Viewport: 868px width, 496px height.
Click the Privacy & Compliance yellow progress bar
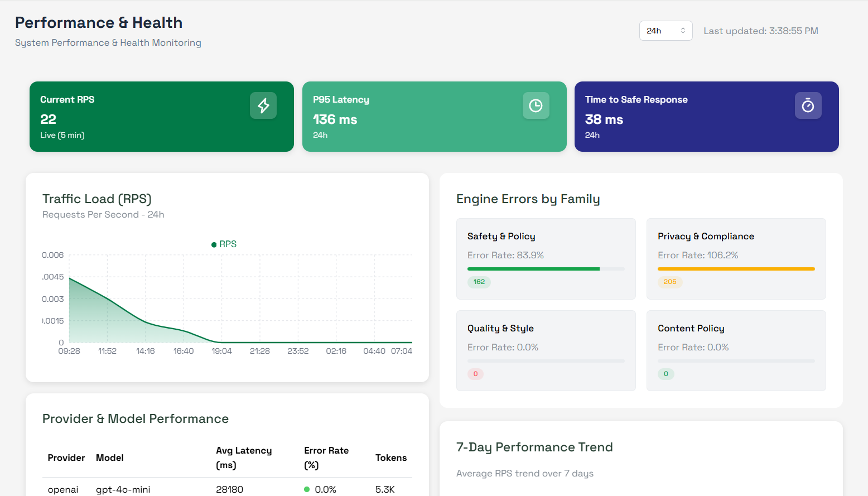[x=736, y=269]
